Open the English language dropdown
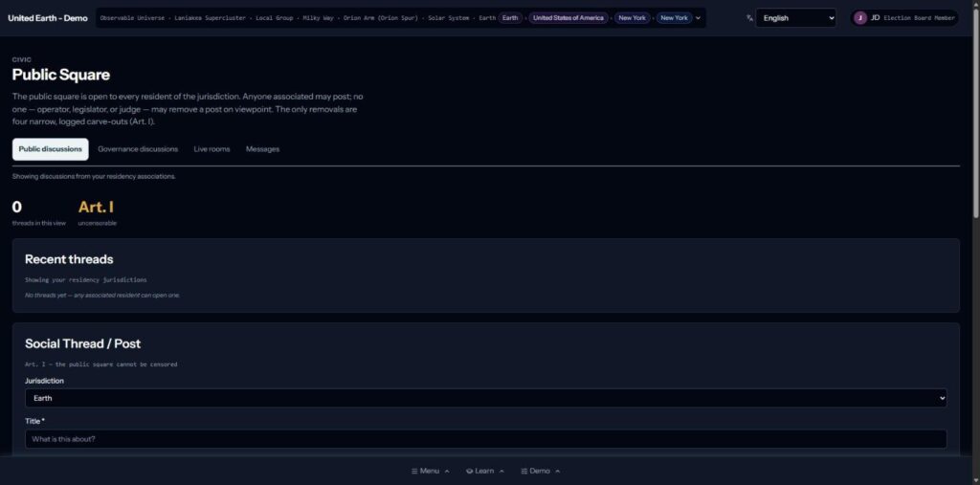The image size is (980, 485). pos(795,18)
